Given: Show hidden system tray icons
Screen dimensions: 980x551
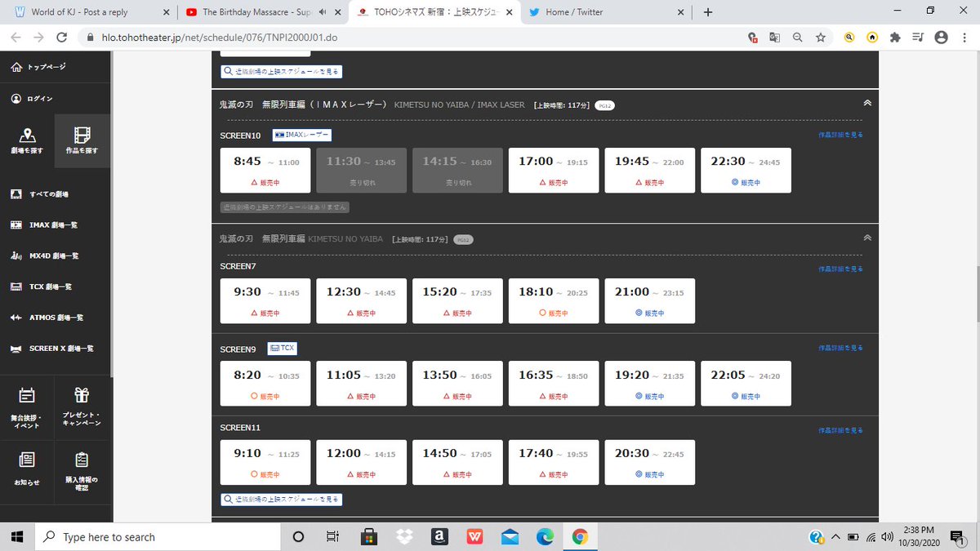Looking at the screenshot, I should [x=837, y=537].
